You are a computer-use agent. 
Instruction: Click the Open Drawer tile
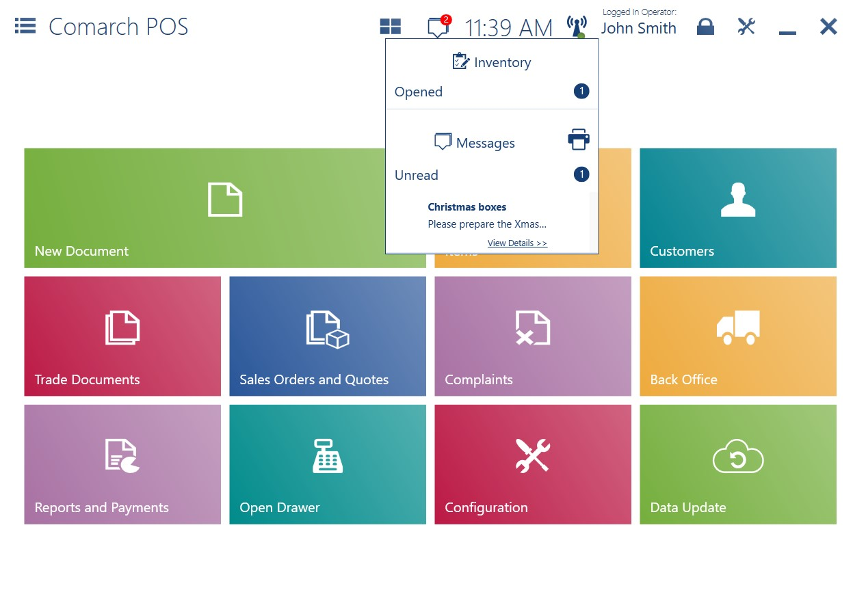click(328, 464)
